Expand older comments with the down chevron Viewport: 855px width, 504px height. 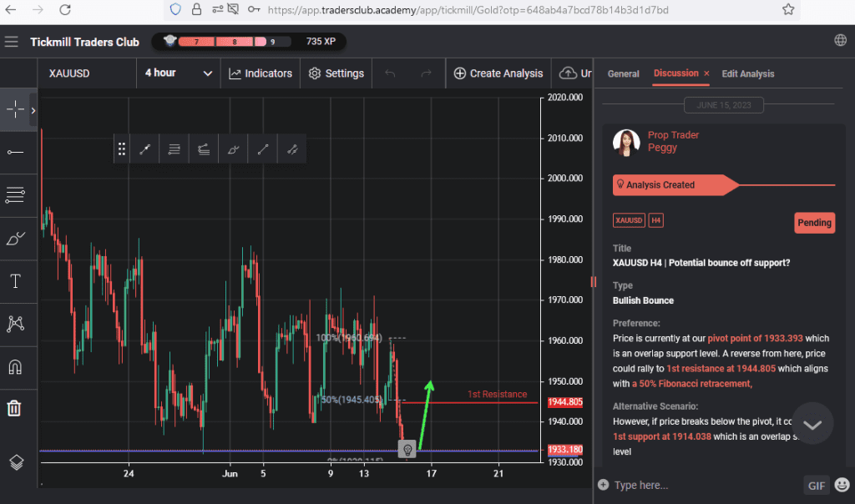pos(812,423)
